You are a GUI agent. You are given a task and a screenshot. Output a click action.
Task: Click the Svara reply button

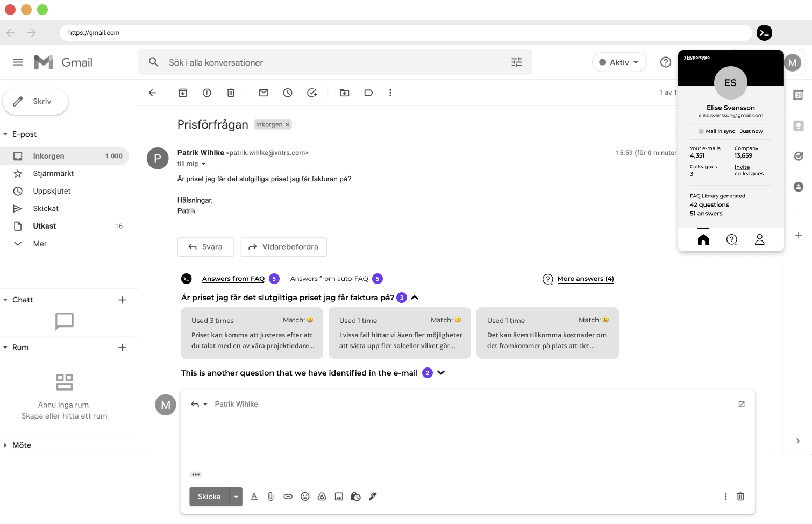pos(205,247)
